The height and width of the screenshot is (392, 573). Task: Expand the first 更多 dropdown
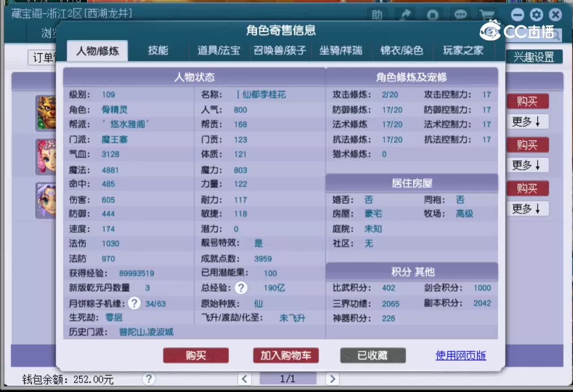coord(527,122)
